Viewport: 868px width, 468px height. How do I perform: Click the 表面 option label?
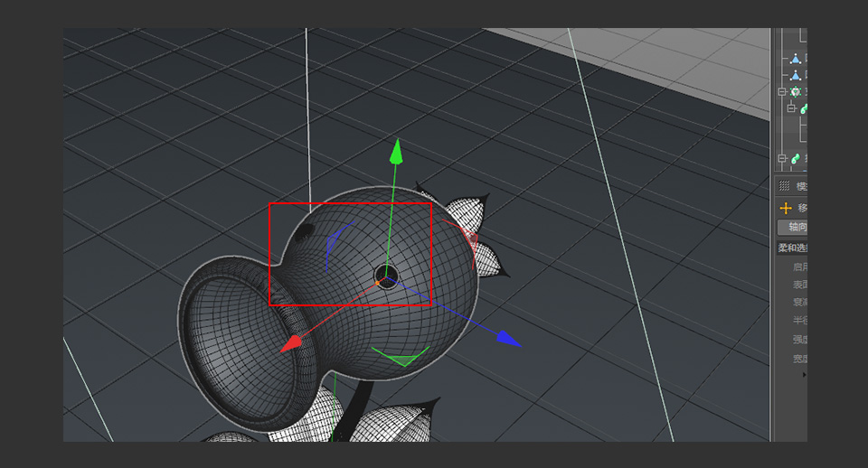[x=800, y=285]
